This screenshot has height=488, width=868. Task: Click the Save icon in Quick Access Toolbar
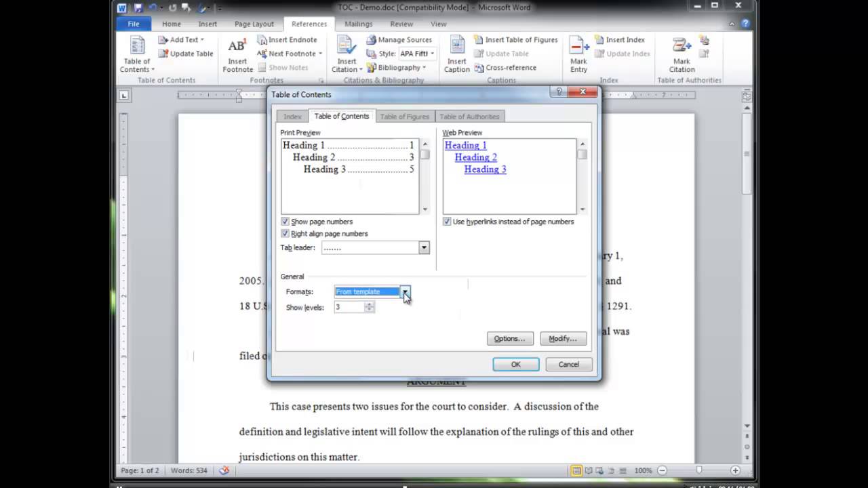pos(138,7)
